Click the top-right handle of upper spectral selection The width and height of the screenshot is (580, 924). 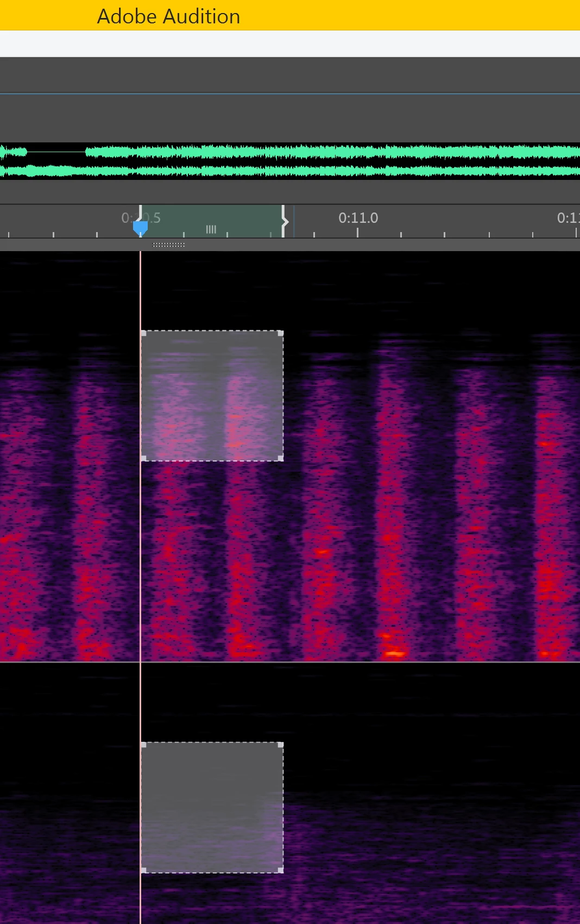pyautogui.click(x=281, y=333)
